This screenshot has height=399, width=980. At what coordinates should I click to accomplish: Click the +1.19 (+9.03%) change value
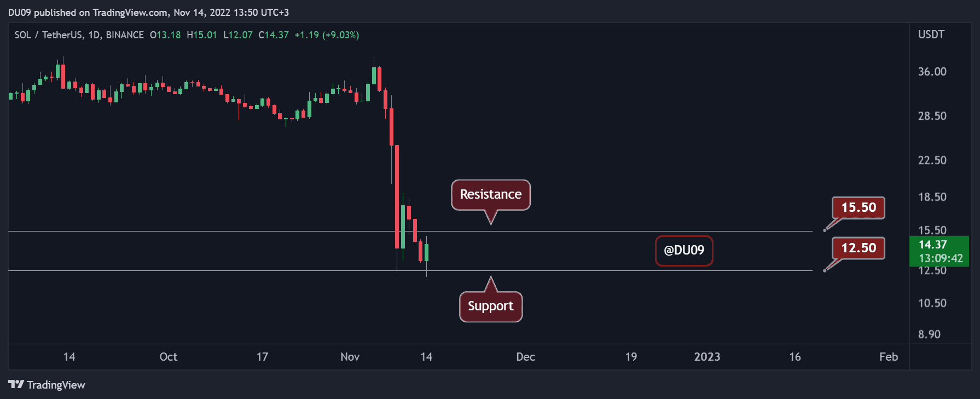pyautogui.click(x=327, y=35)
